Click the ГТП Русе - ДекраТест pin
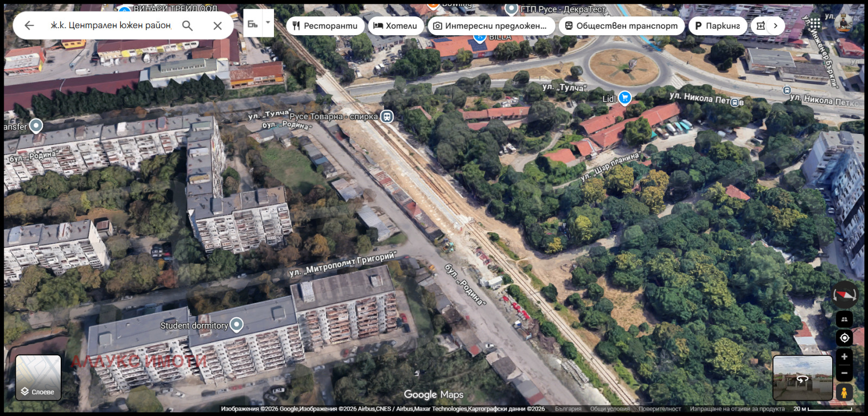This screenshot has height=416, width=868. click(x=512, y=9)
